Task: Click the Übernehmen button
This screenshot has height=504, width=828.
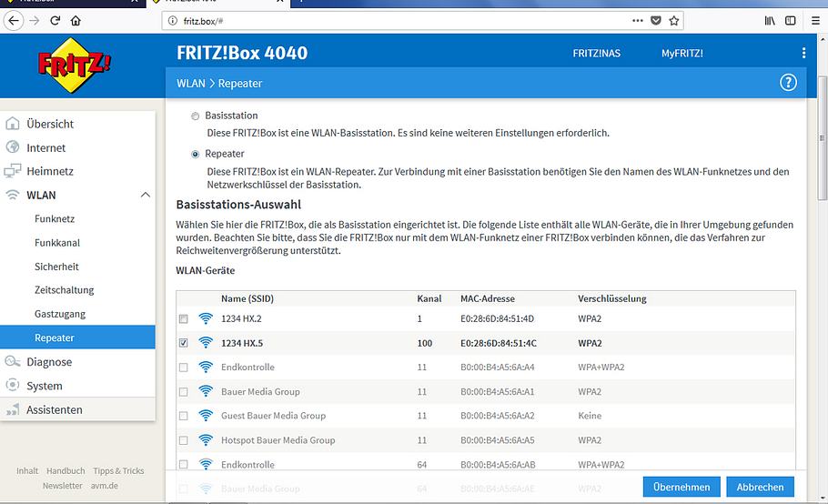Action: 682,487
